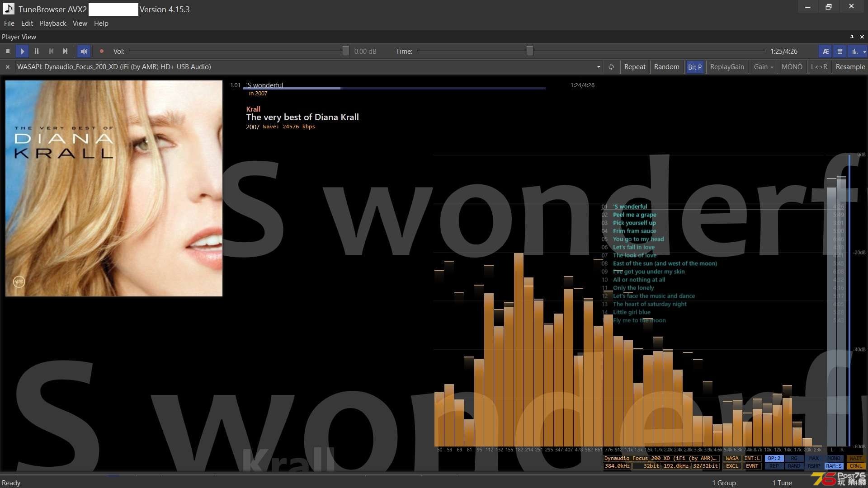Select track 07 The look of love
868x488 pixels.
[634, 255]
